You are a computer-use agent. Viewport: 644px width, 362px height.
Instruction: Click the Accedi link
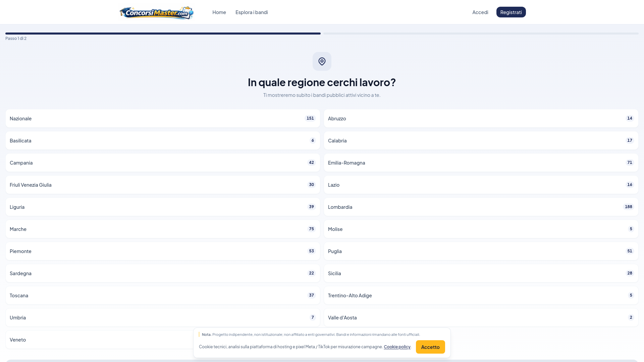(480, 12)
